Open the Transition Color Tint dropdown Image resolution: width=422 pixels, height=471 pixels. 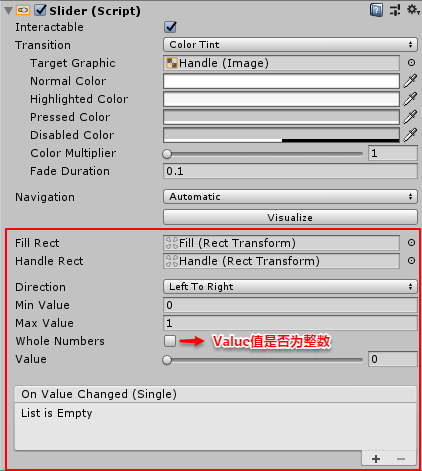tap(290, 45)
